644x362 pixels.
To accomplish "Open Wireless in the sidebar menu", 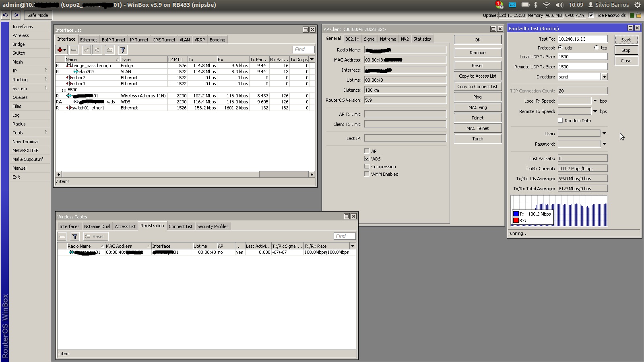I will click(21, 35).
